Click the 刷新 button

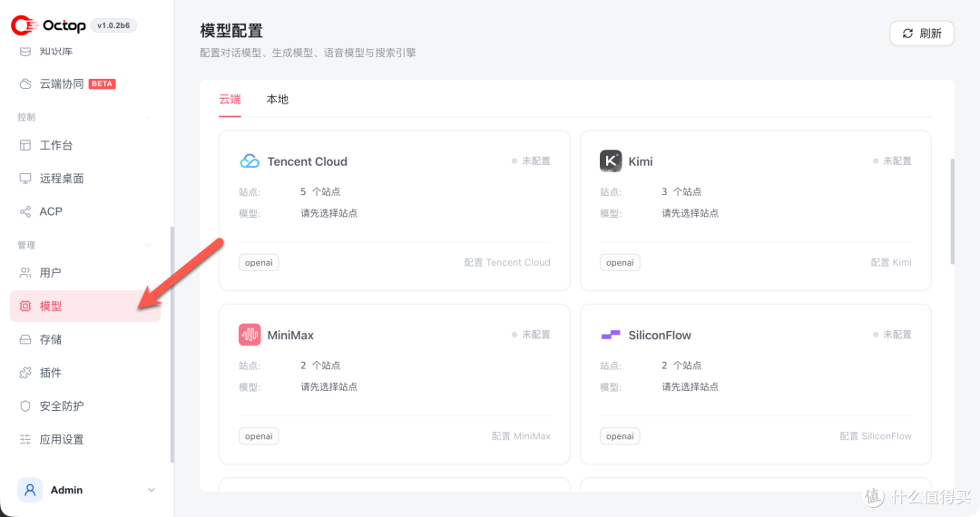922,34
